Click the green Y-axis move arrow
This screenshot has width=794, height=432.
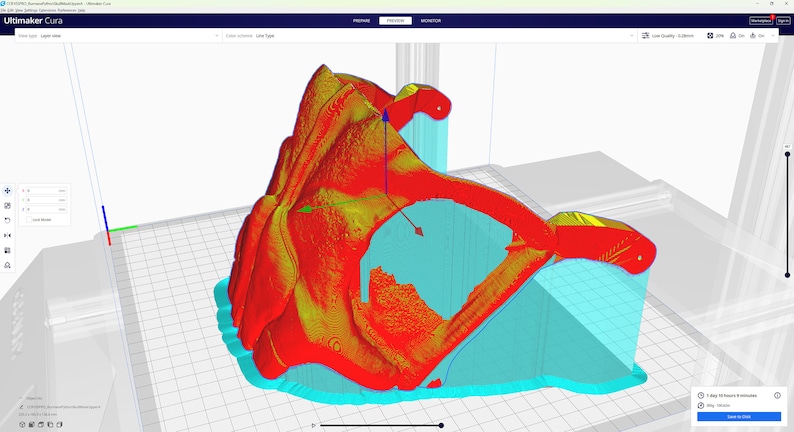(x=303, y=209)
